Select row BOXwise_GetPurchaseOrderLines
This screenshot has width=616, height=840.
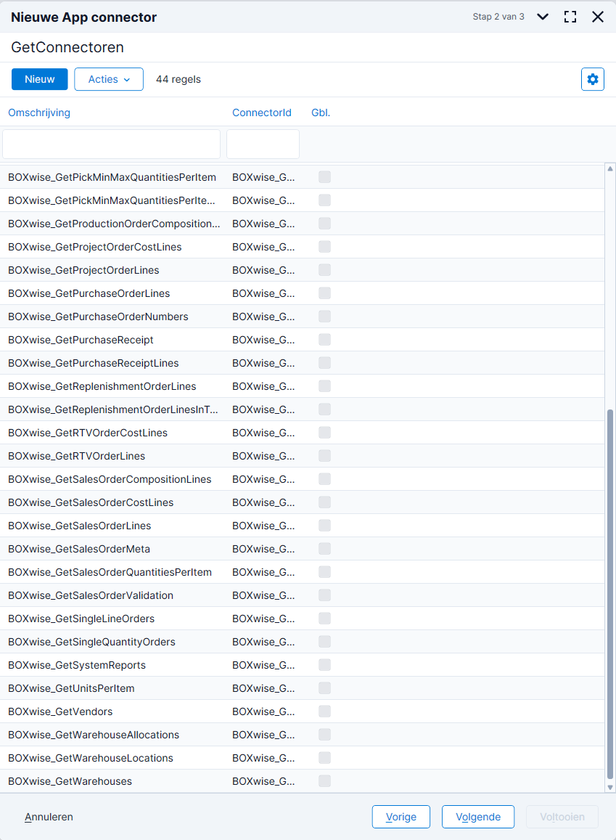(x=302, y=293)
